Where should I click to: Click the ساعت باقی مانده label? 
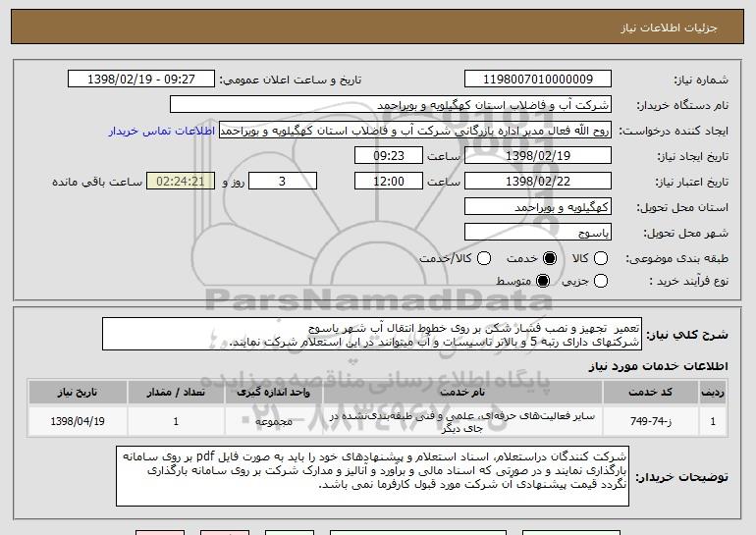(x=97, y=182)
